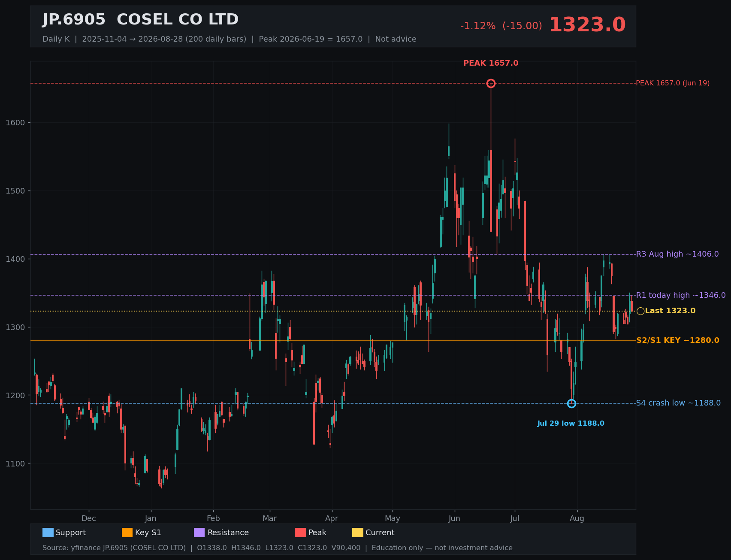Click the 1300 y-axis tick label
The width and height of the screenshot is (731, 560).
(x=15, y=327)
